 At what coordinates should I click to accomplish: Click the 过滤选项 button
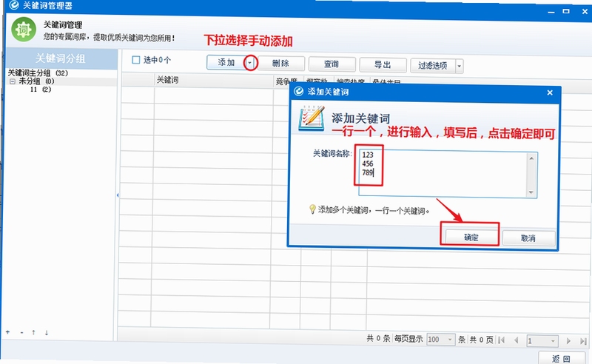[433, 66]
